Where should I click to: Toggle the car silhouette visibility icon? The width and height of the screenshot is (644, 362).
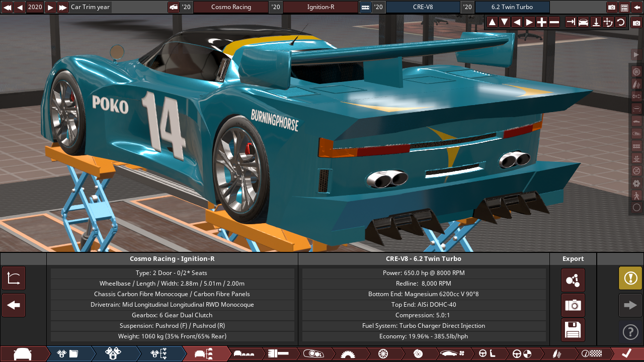(x=636, y=121)
